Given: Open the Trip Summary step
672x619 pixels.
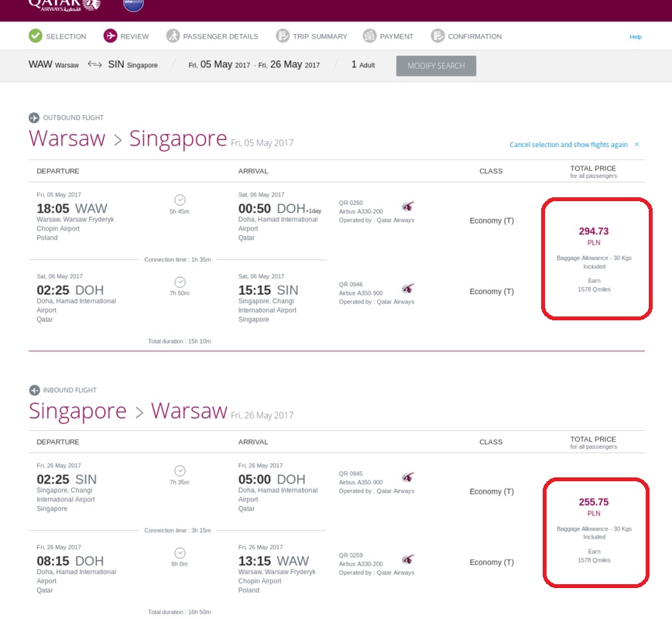Looking at the screenshot, I should 321,36.
